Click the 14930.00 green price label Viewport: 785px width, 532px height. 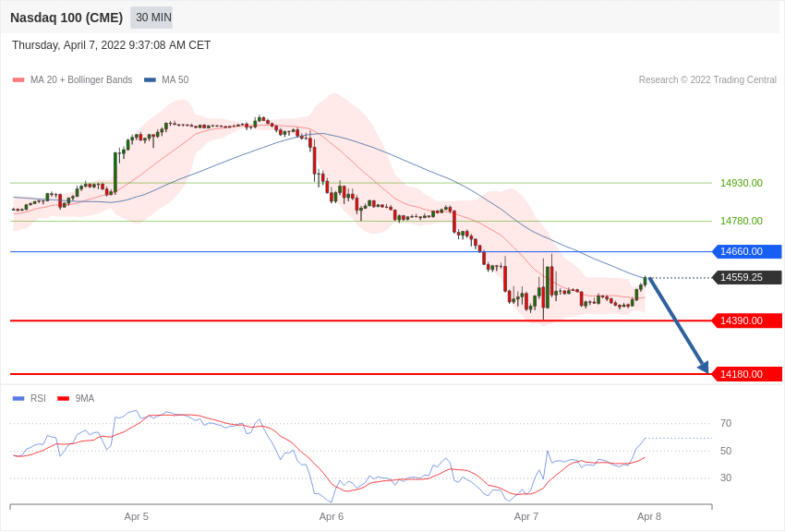(x=742, y=183)
